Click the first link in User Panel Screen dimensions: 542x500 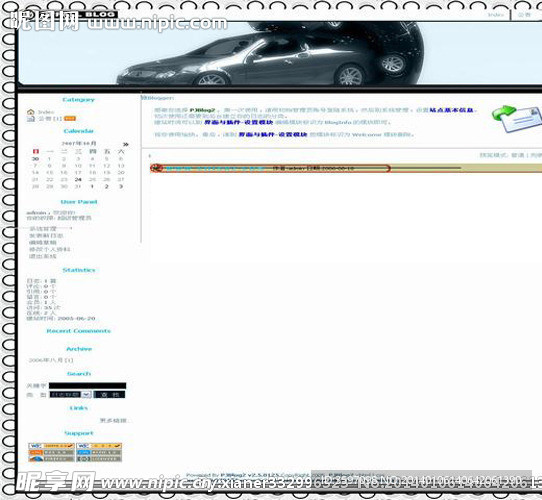coord(43,229)
